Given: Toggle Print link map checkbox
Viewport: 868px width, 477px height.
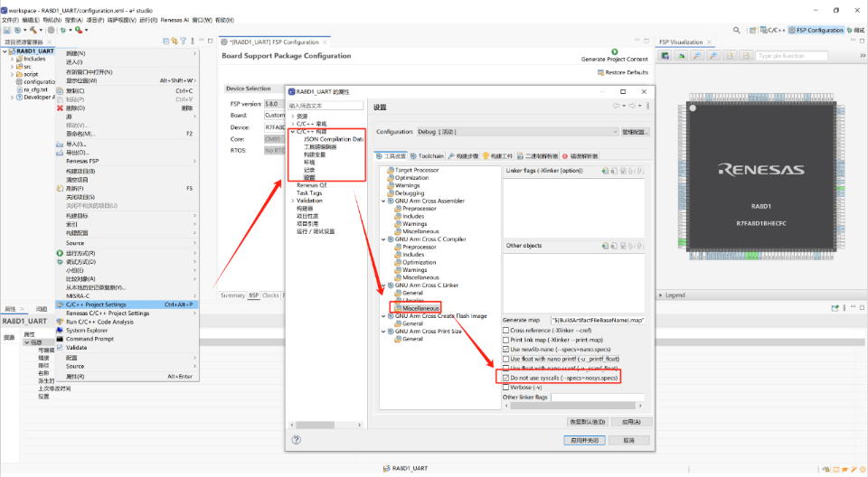Looking at the screenshot, I should [x=505, y=340].
